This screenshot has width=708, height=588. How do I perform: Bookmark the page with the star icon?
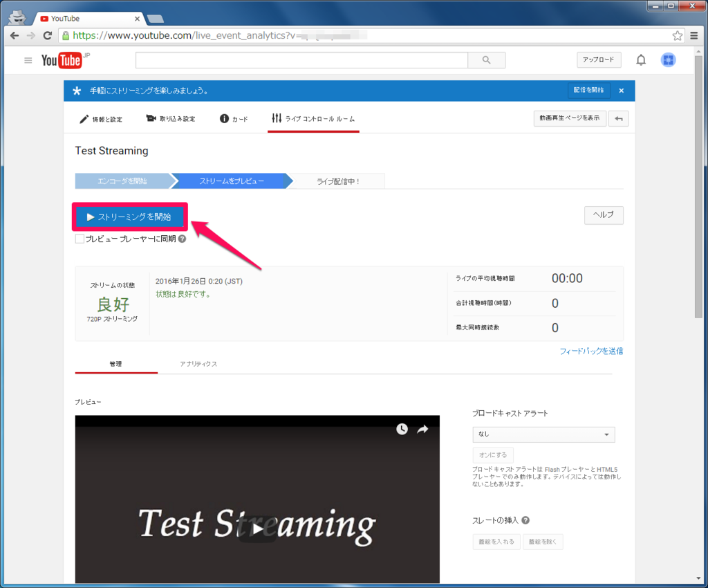[x=678, y=36]
